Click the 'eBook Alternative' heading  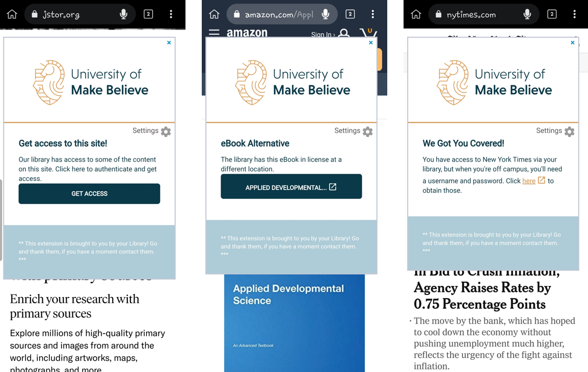tap(255, 143)
